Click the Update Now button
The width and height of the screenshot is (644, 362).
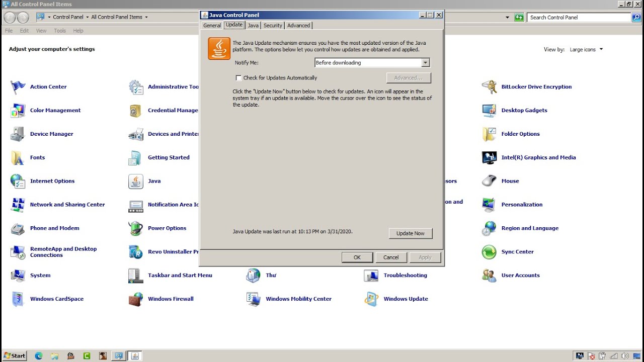point(411,233)
